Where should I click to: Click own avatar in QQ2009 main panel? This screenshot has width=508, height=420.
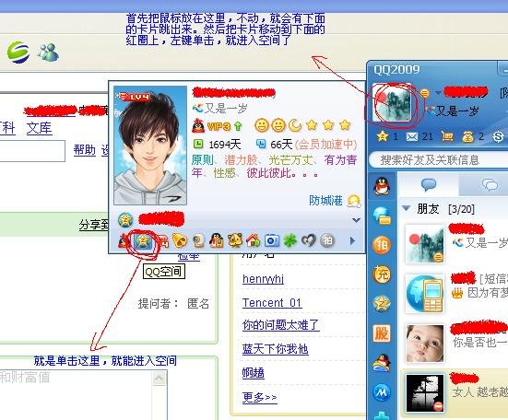pos(393,102)
